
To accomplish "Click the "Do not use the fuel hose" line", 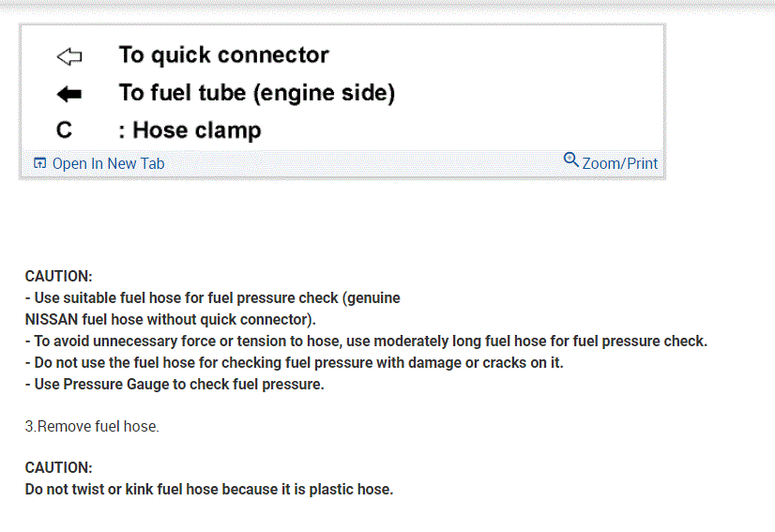I will [x=294, y=362].
